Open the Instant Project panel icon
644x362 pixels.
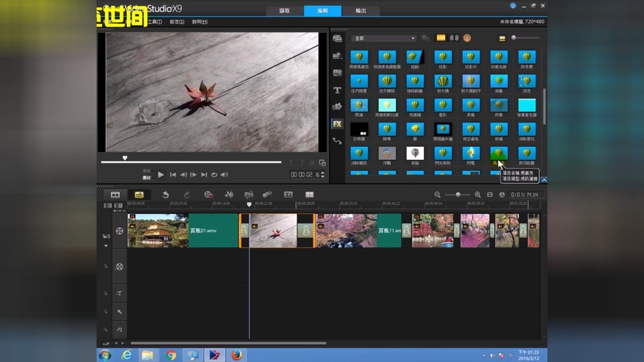337,56
